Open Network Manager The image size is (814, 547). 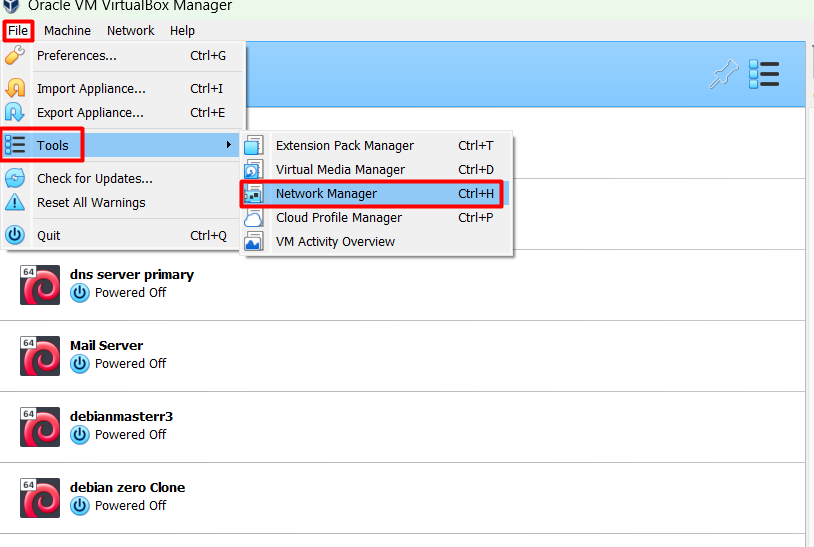[x=376, y=194]
